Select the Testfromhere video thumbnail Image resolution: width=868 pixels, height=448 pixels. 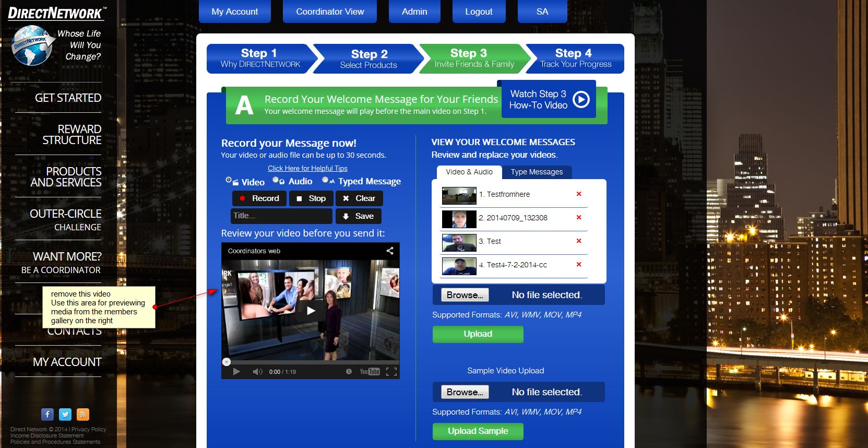point(459,196)
